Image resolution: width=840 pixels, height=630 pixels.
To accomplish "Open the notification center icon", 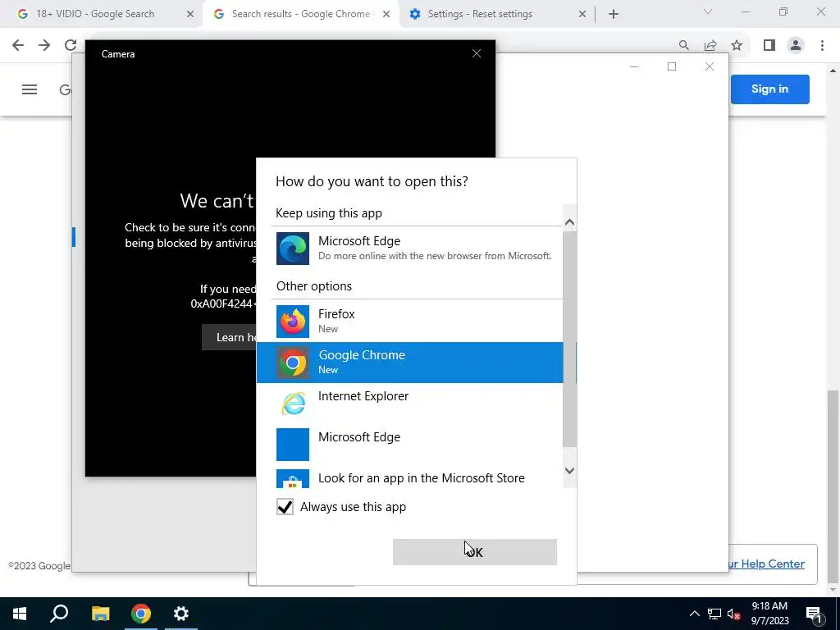I will click(815, 614).
